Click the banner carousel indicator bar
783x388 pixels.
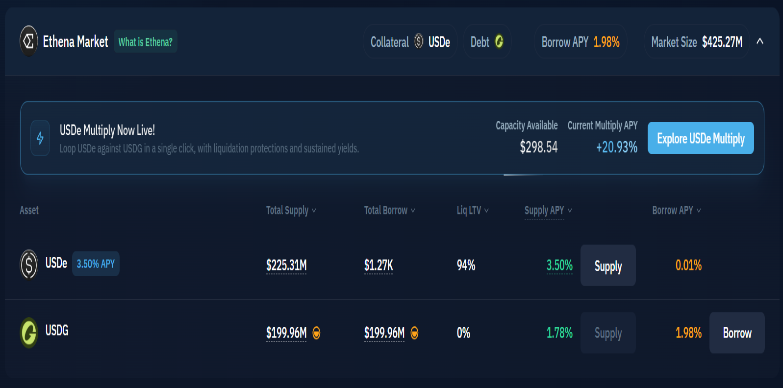(523, 175)
